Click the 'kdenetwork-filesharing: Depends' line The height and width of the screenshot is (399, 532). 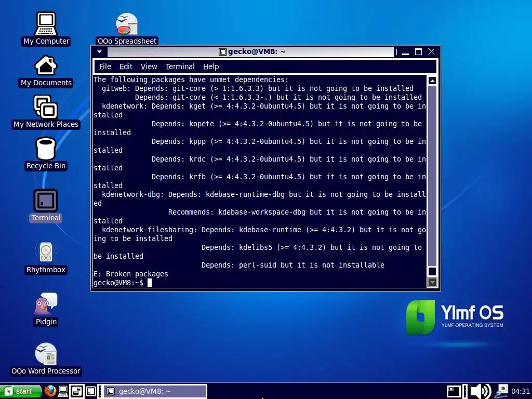click(263, 230)
